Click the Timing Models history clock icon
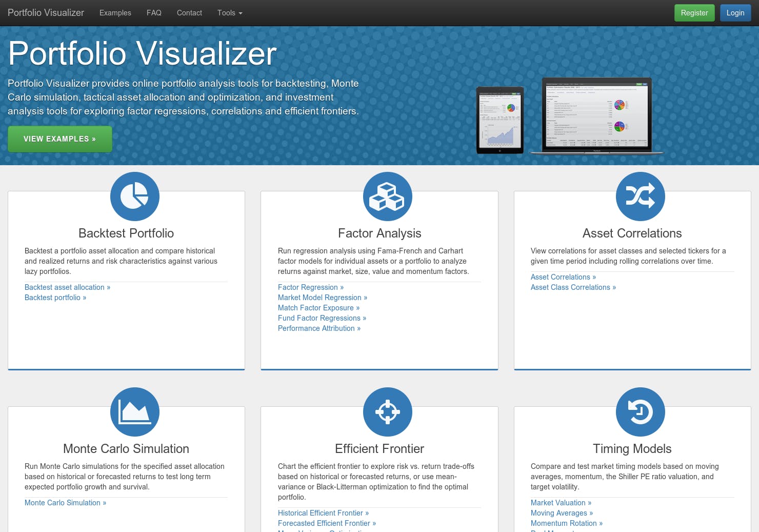Image resolution: width=759 pixels, height=532 pixels. [641, 412]
